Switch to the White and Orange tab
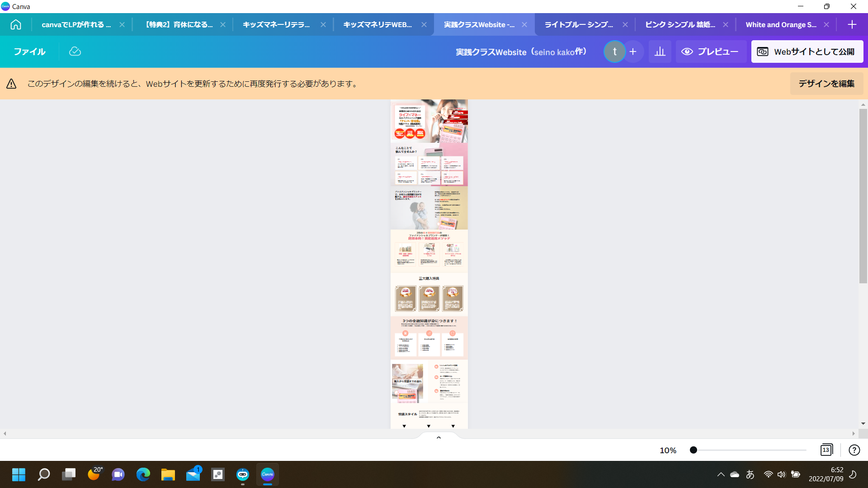The height and width of the screenshot is (488, 868). pyautogui.click(x=781, y=24)
